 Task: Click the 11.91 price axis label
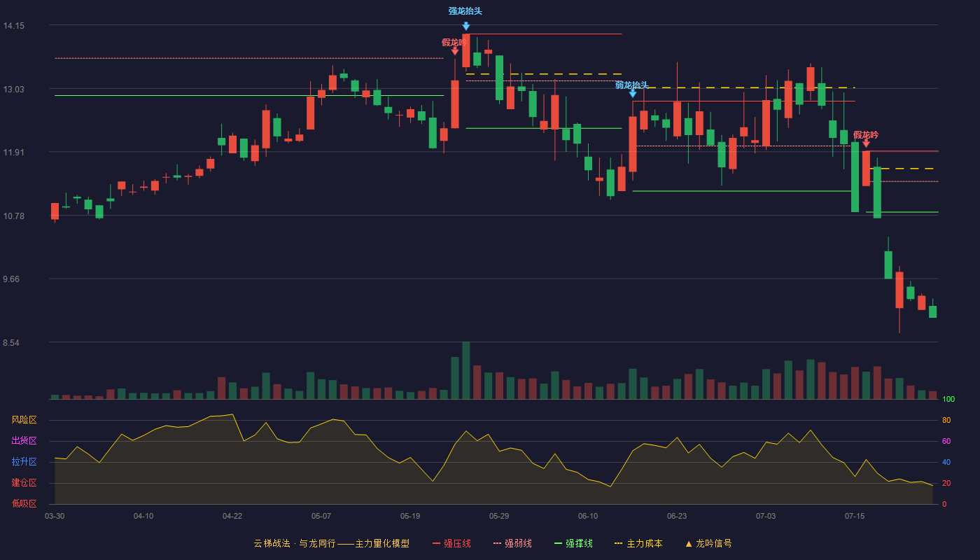tap(14, 153)
